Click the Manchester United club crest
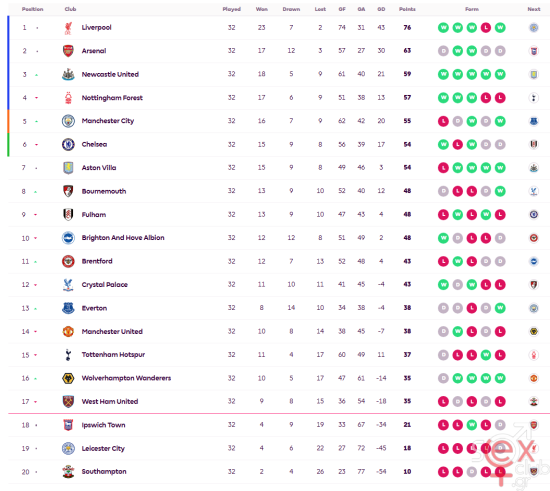The image size is (550, 491). click(68, 331)
